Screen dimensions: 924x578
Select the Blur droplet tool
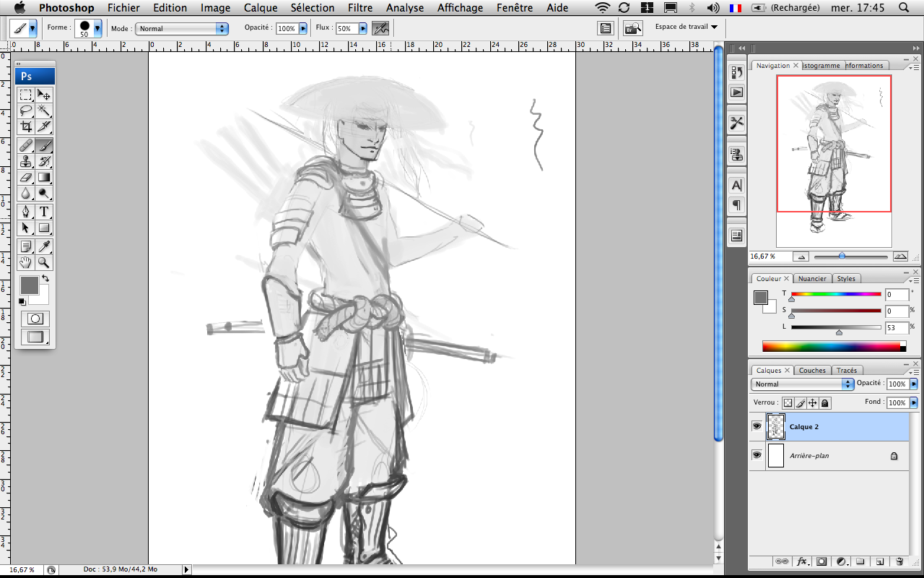(26, 193)
